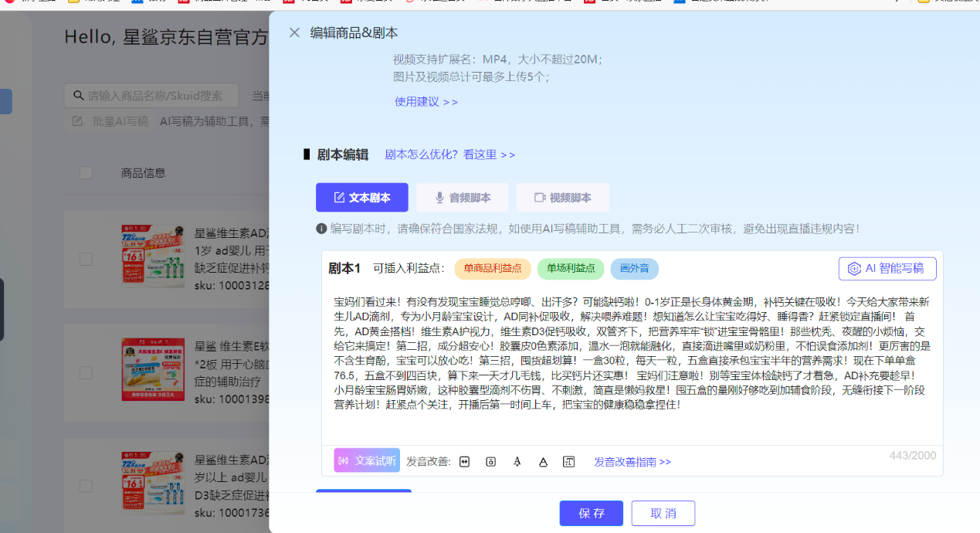Close the 编辑商品&剧本 dialog with X

pos(294,32)
